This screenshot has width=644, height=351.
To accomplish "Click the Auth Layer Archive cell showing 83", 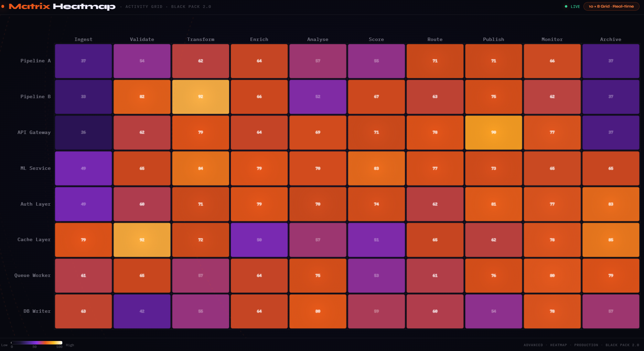I will [x=611, y=204].
